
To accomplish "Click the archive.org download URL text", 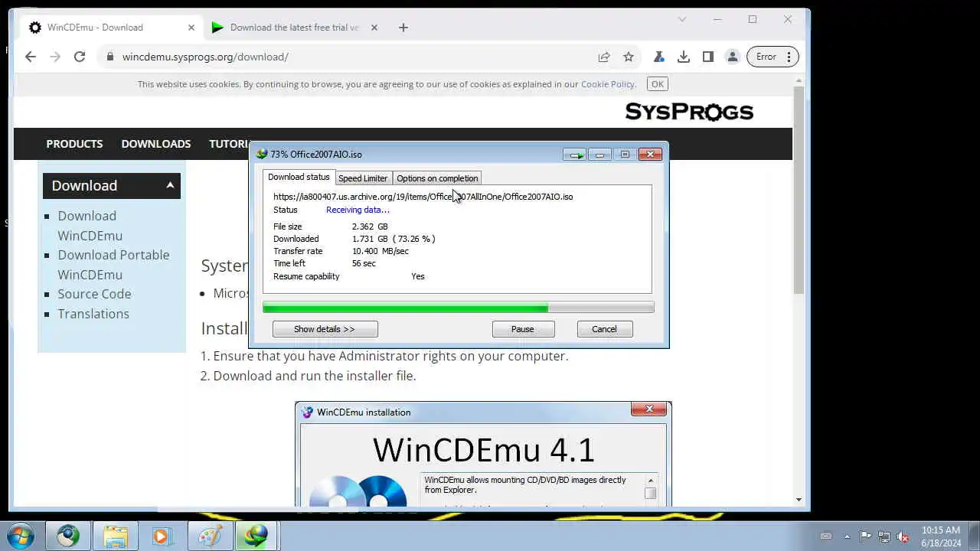I will [423, 197].
